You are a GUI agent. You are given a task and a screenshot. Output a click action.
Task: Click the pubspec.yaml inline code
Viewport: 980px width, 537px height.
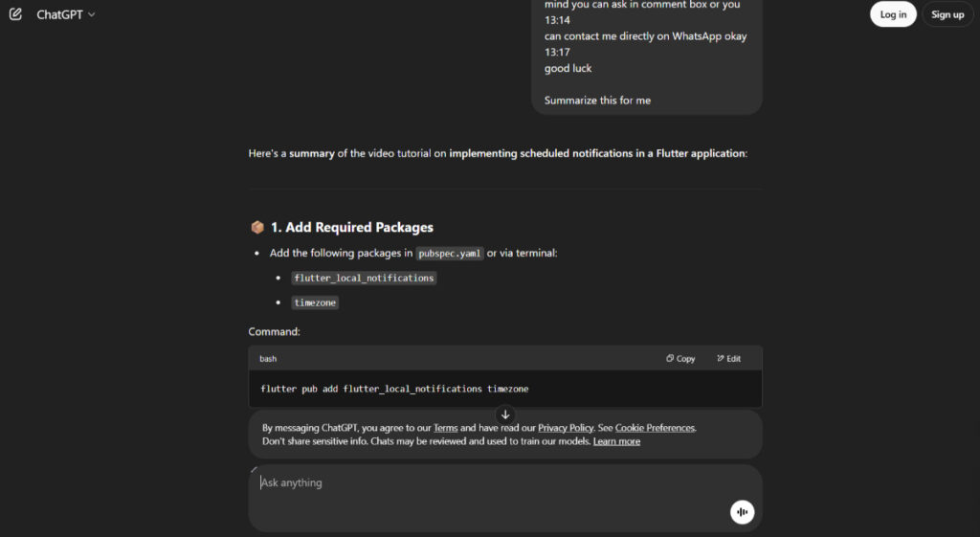450,253
